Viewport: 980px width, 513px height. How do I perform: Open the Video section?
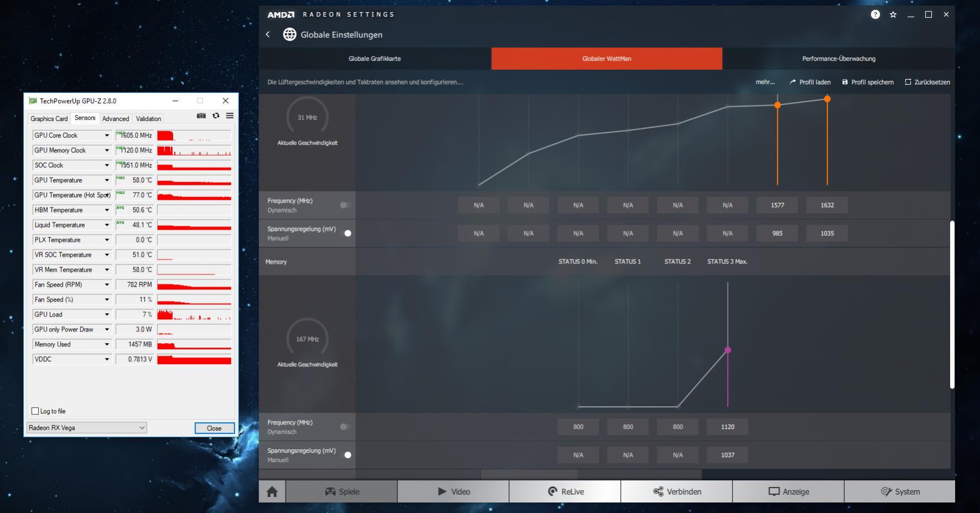click(x=453, y=491)
